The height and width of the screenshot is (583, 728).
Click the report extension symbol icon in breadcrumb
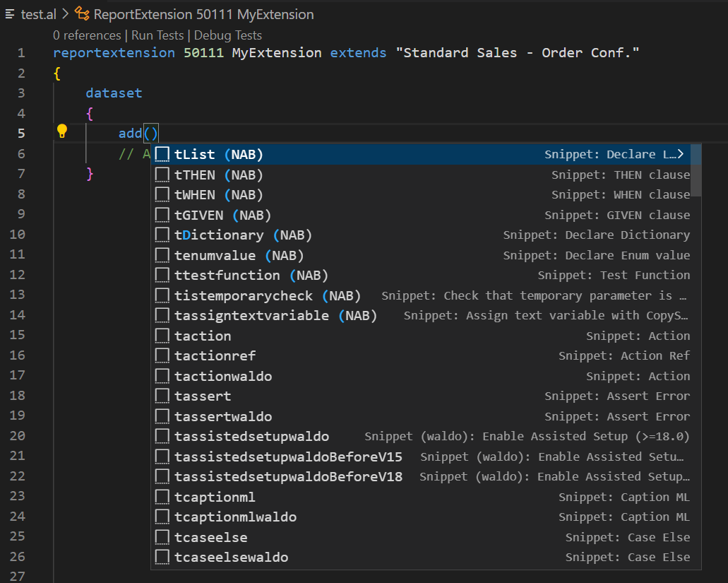82,13
